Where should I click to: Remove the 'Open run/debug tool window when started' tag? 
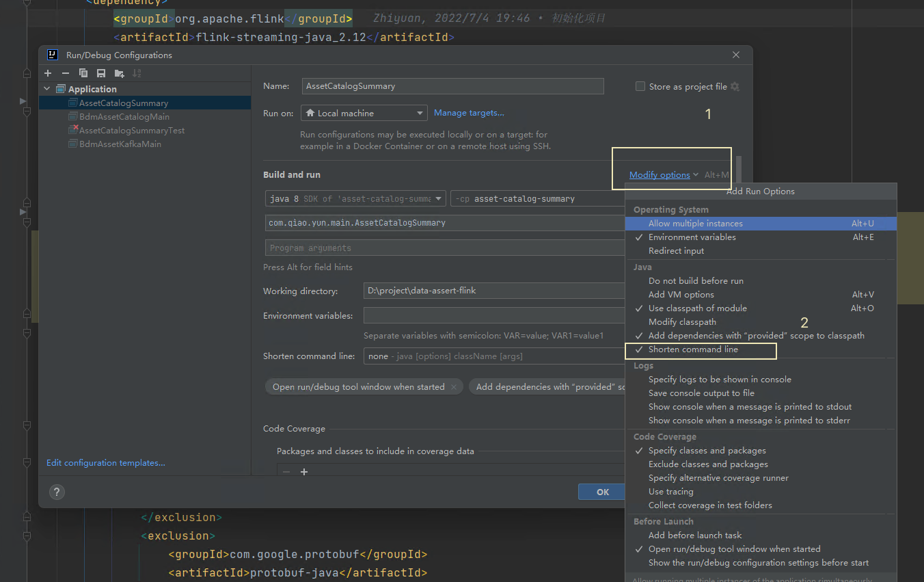pos(453,386)
